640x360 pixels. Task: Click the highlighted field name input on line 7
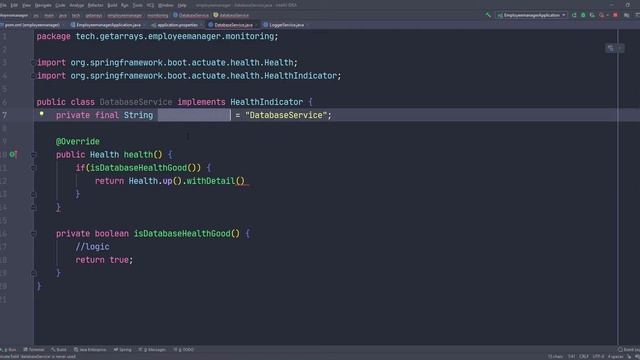[194, 115]
